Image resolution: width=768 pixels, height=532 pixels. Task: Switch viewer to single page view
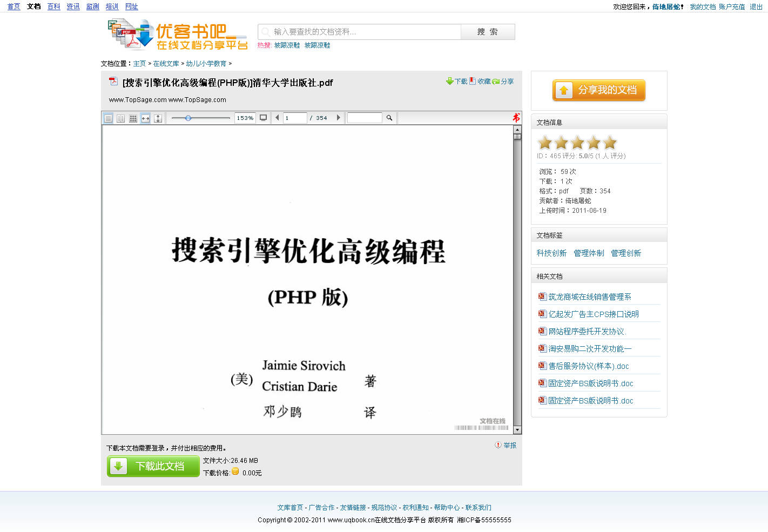[x=109, y=118]
